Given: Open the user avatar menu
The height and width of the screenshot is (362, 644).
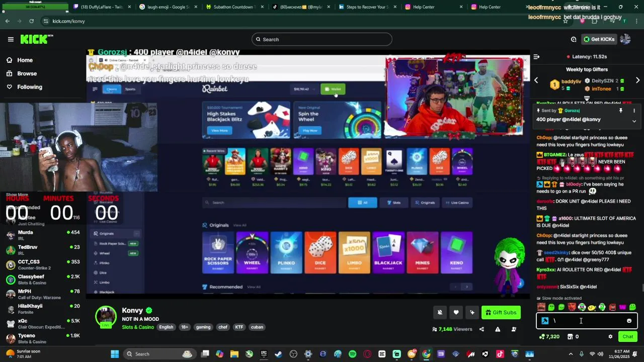Looking at the screenshot, I should (625, 39).
